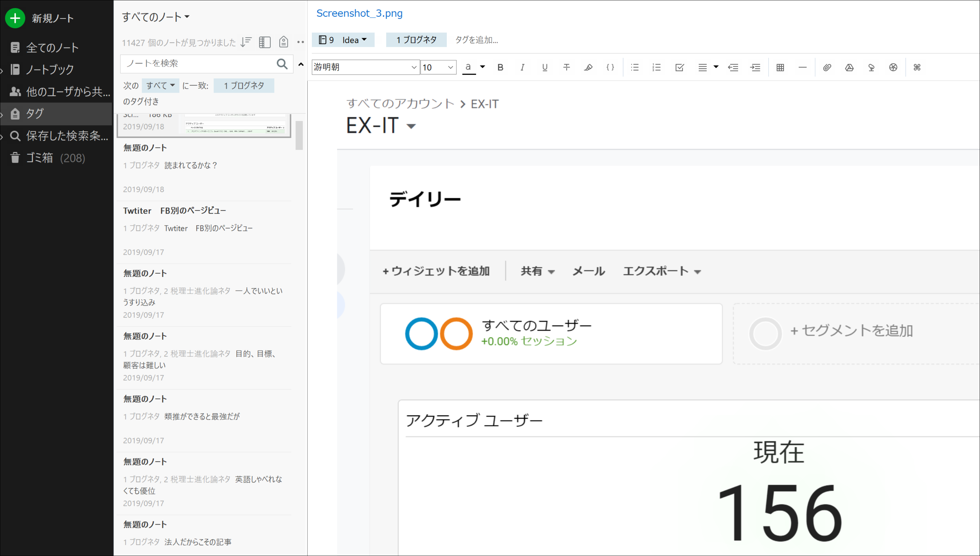Open note Twtiter FB別のページビュー
The width and height of the screenshot is (980, 556).
pos(204,232)
